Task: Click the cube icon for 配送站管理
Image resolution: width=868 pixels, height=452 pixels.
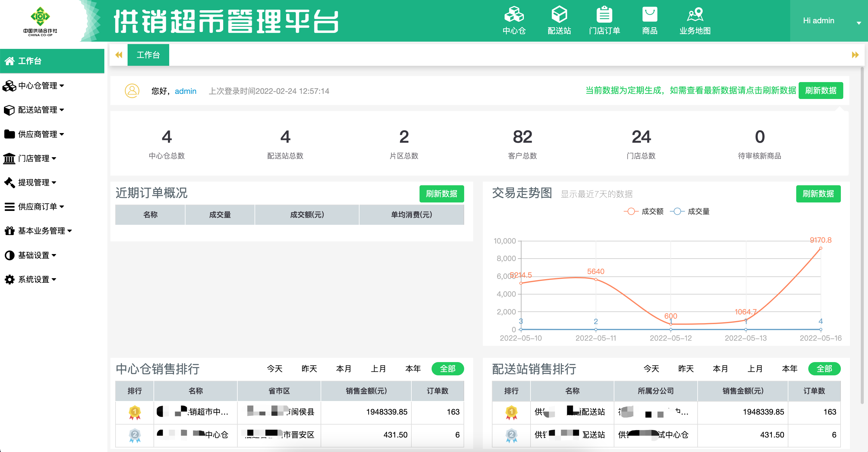Action: [9, 110]
